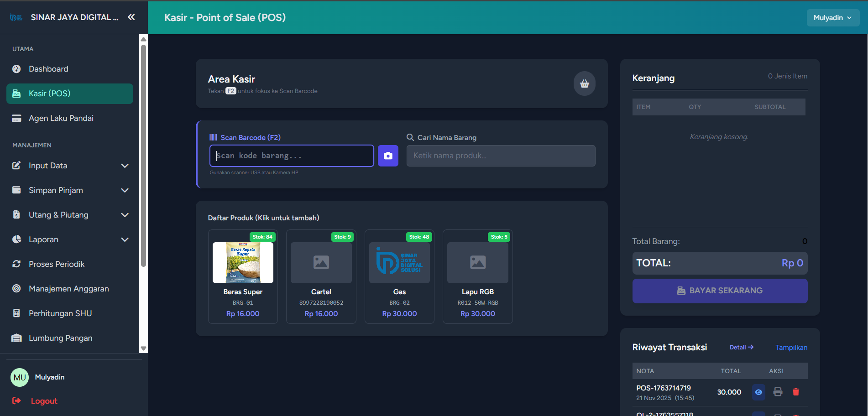Click the MU user avatar
The image size is (868, 416).
point(20,377)
